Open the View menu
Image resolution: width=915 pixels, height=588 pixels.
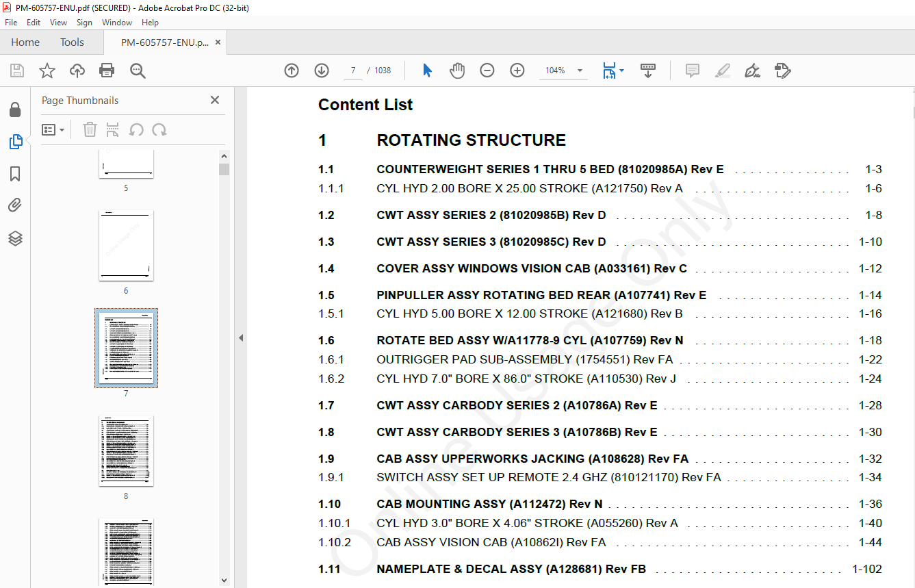59,23
